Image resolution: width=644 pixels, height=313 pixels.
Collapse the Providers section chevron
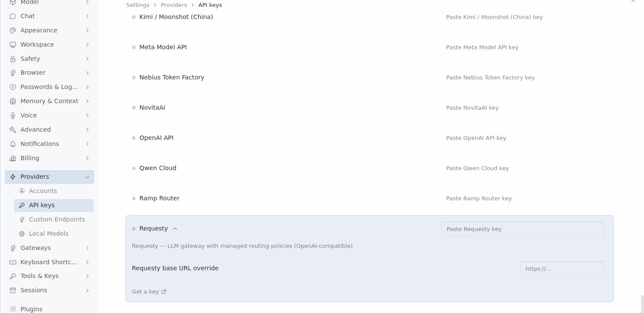[x=88, y=177]
